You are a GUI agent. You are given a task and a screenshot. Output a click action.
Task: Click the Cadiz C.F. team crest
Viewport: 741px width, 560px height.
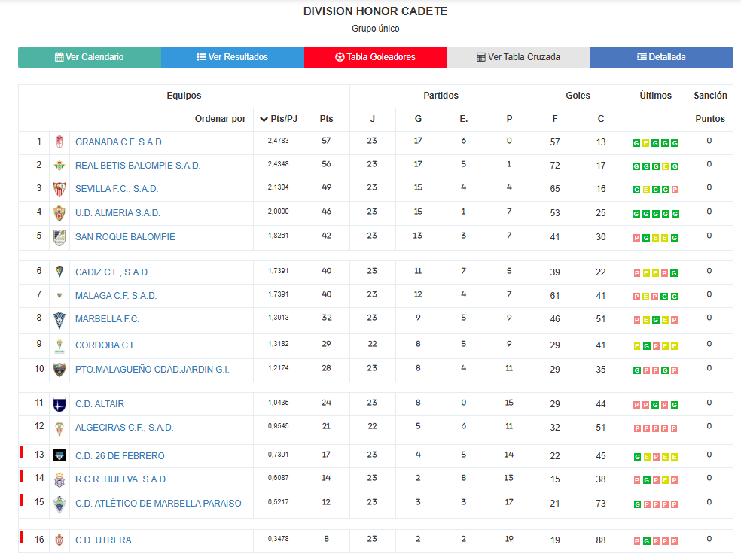[59, 272]
